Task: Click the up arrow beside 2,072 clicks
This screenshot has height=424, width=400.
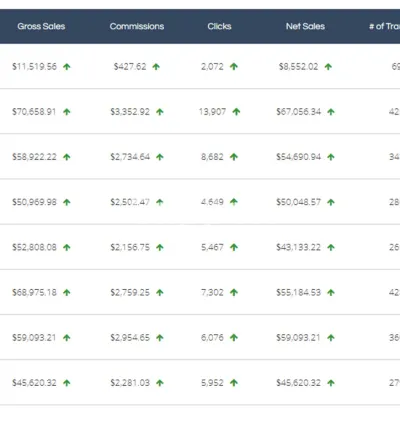Action: tap(234, 66)
